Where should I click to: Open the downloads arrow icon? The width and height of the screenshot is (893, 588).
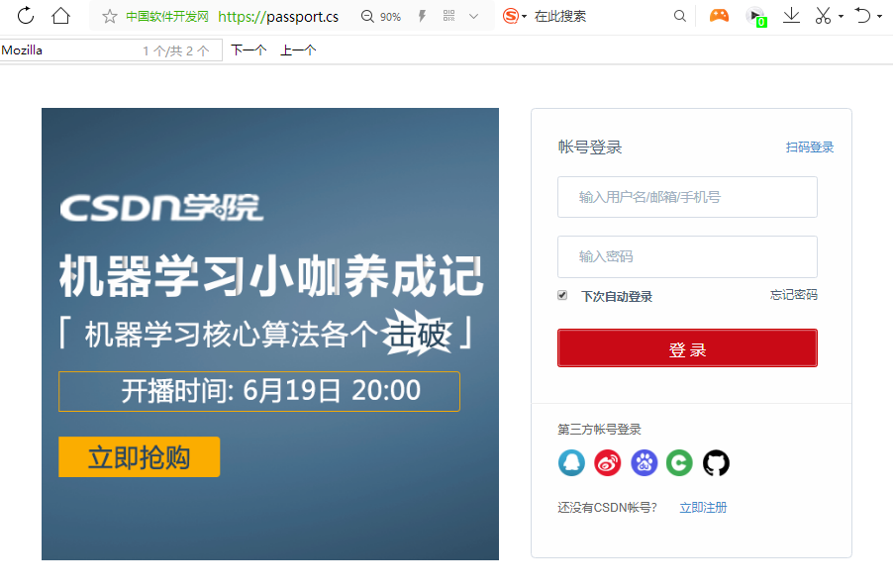791,16
